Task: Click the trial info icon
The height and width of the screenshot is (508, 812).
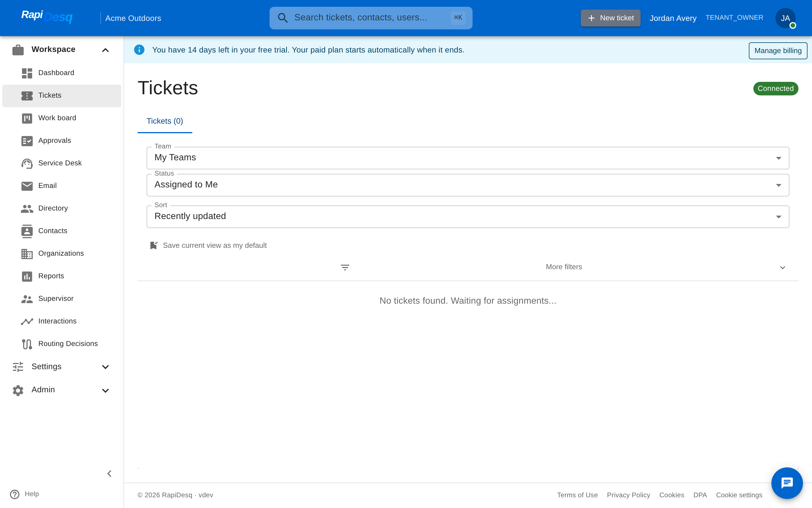Action: pyautogui.click(x=139, y=50)
